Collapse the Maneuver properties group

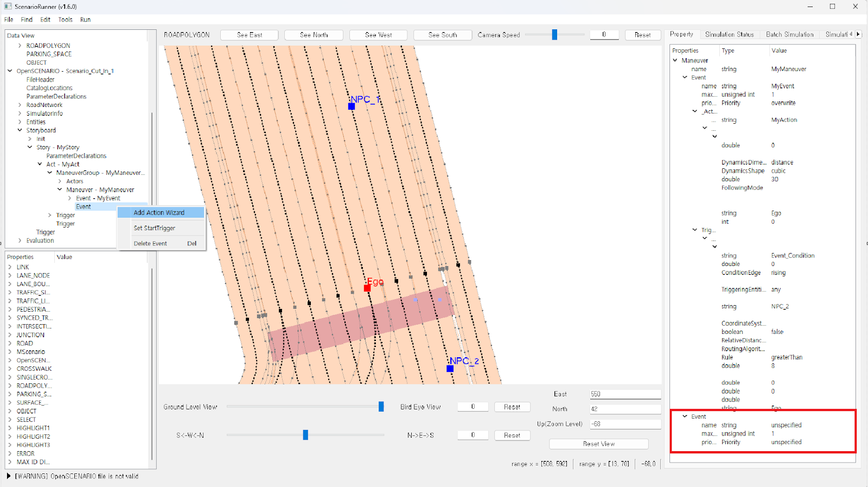pos(675,60)
